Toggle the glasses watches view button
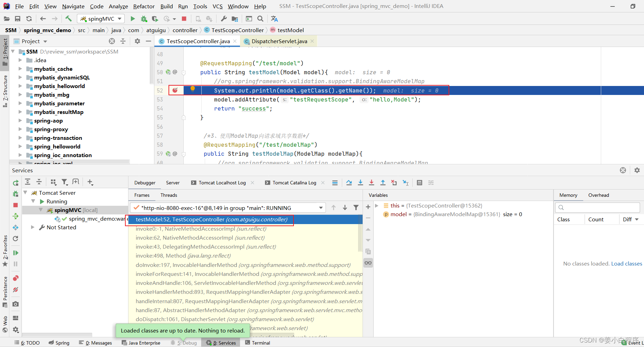644x347 pixels. pos(368,263)
